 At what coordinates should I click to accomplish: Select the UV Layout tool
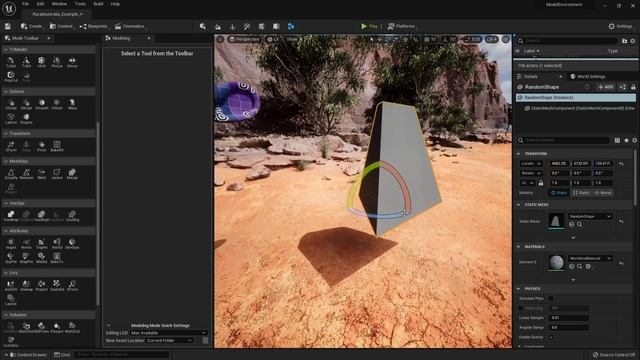coord(11,300)
